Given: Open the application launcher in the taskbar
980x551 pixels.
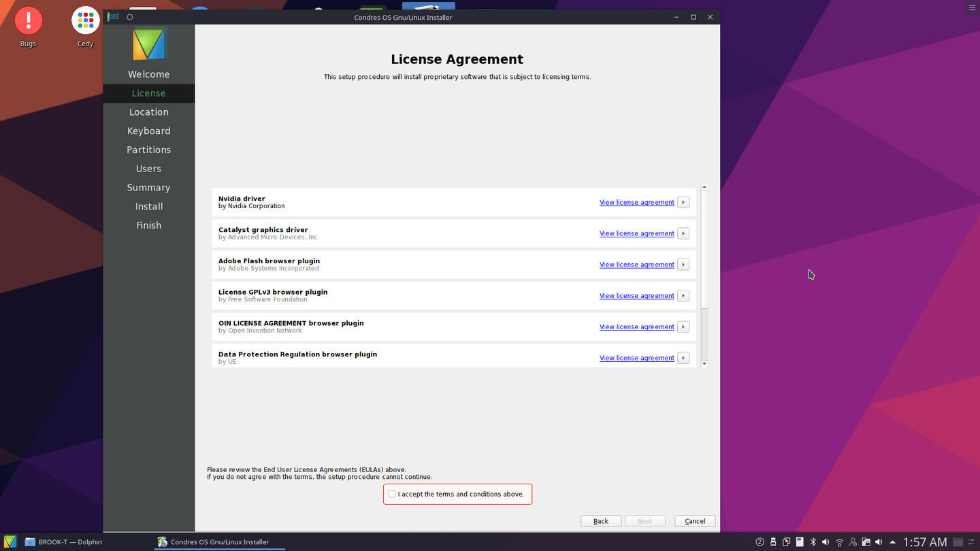Looking at the screenshot, I should coord(10,542).
